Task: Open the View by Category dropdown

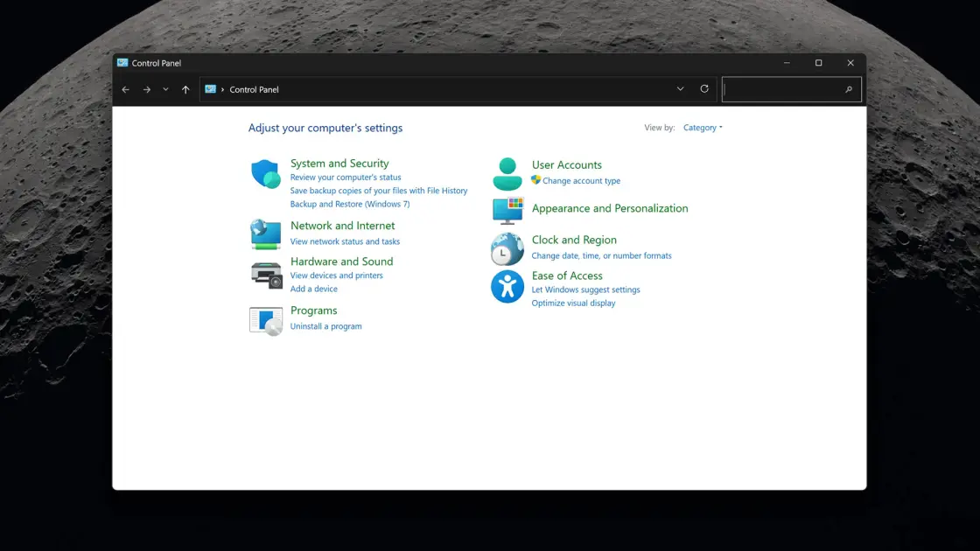Action: click(703, 128)
